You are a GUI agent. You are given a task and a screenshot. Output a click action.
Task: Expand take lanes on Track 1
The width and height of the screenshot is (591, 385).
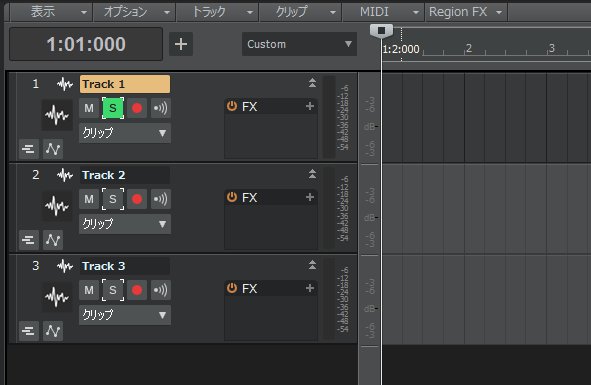(29, 149)
